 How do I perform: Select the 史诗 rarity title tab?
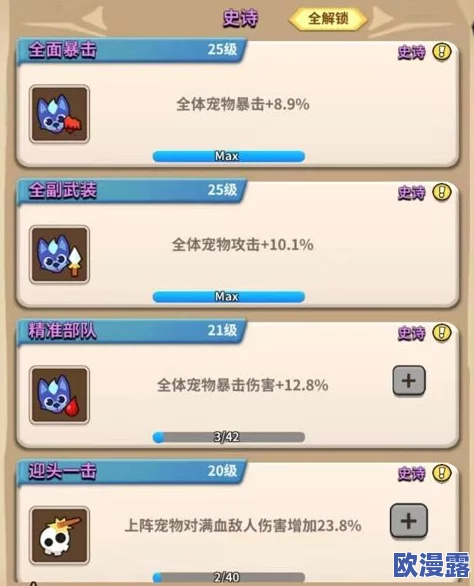click(240, 18)
